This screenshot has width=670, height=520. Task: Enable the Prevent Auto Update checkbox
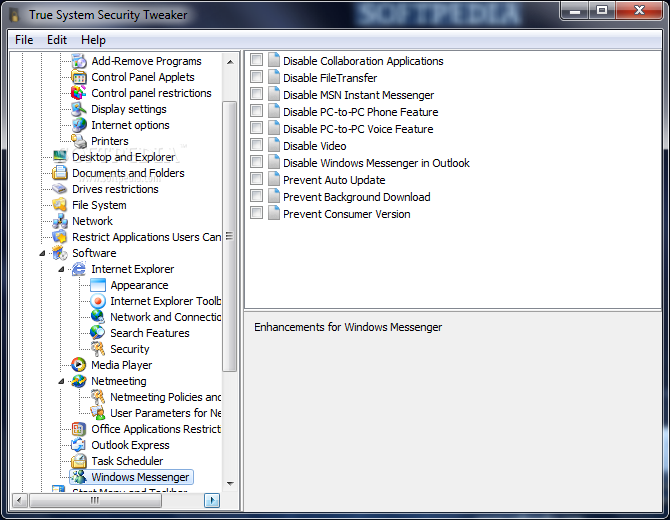(x=256, y=179)
